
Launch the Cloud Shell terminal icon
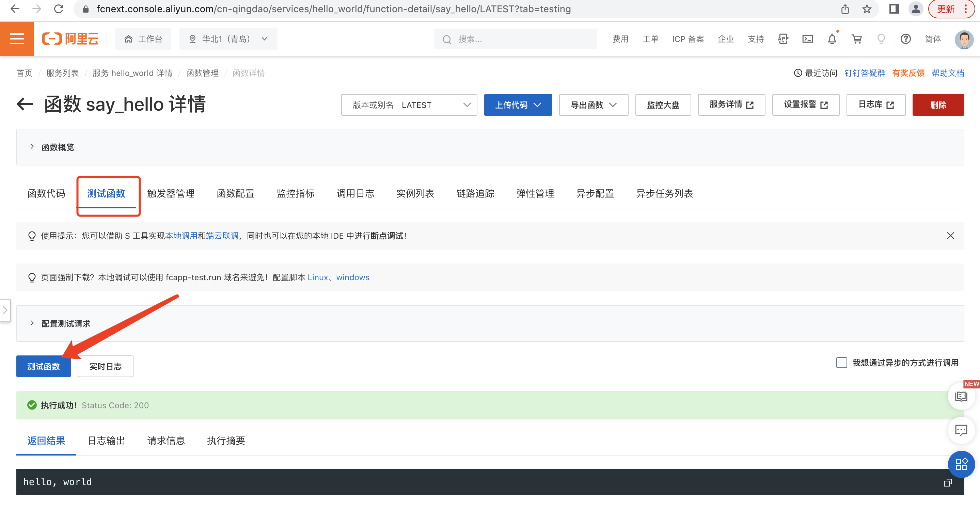point(807,39)
